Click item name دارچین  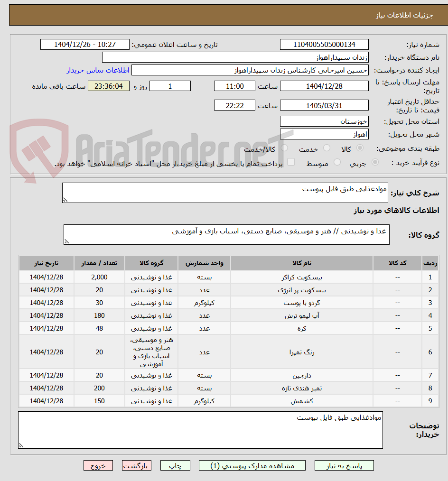(302, 376)
